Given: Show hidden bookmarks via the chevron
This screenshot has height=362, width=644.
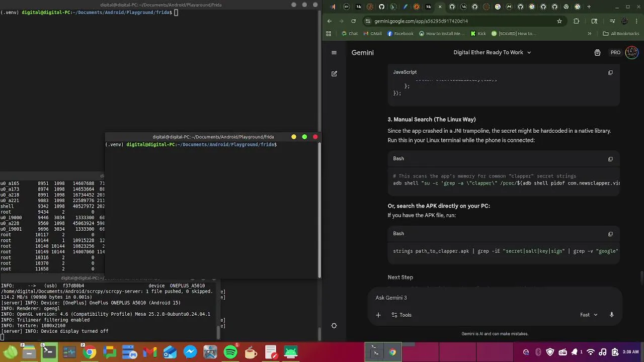Looking at the screenshot, I should tap(590, 34).
